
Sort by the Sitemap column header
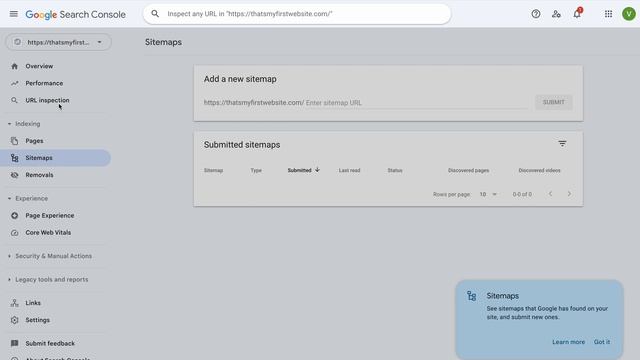(x=213, y=170)
